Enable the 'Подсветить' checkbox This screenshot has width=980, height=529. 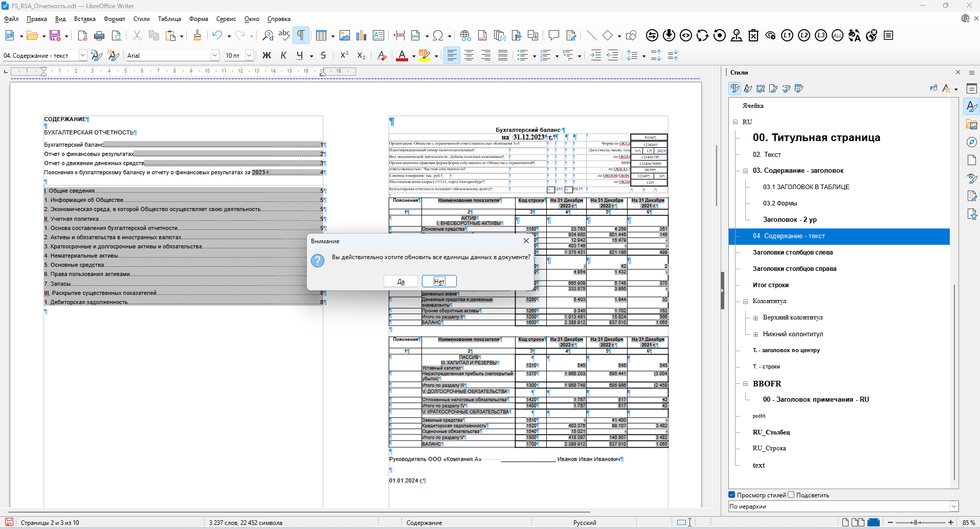pos(791,495)
